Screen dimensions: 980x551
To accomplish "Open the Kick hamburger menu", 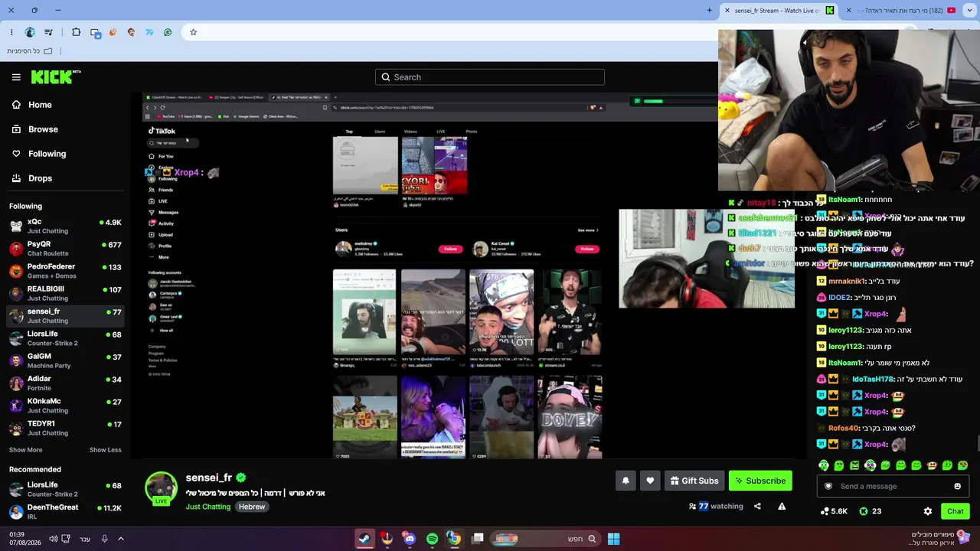I will pos(16,77).
